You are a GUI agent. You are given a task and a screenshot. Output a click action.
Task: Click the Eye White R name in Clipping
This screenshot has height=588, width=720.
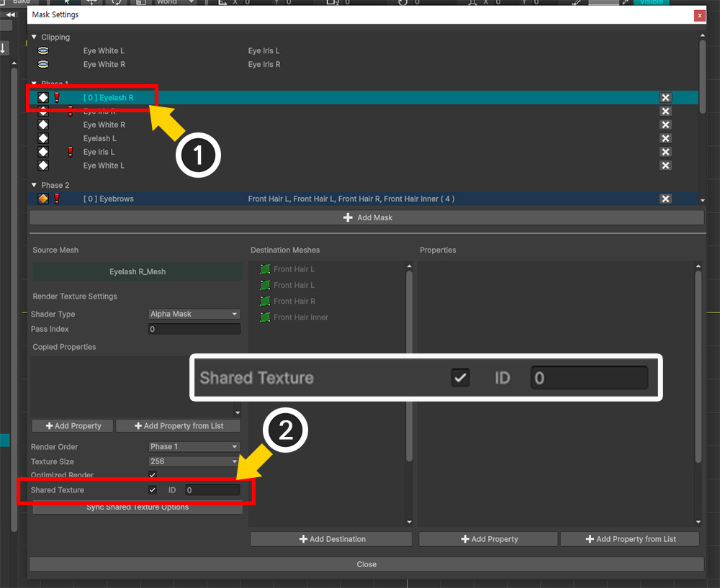(104, 64)
